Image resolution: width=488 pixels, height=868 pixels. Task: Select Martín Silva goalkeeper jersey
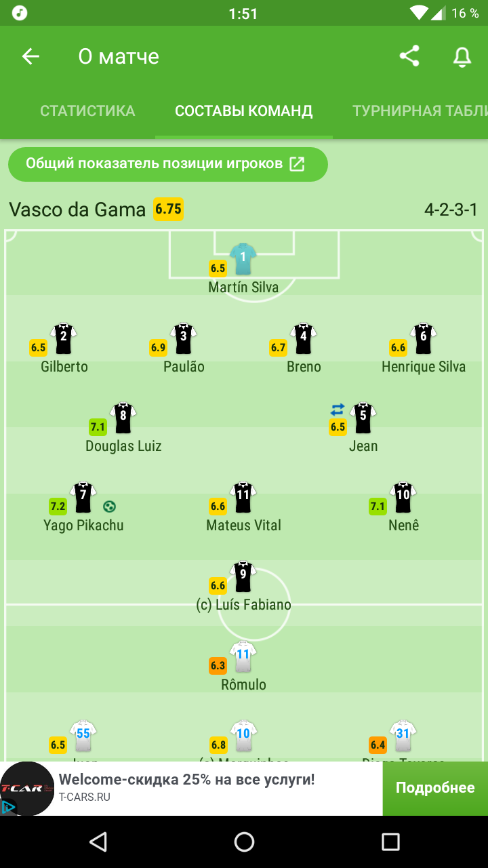coord(243,259)
